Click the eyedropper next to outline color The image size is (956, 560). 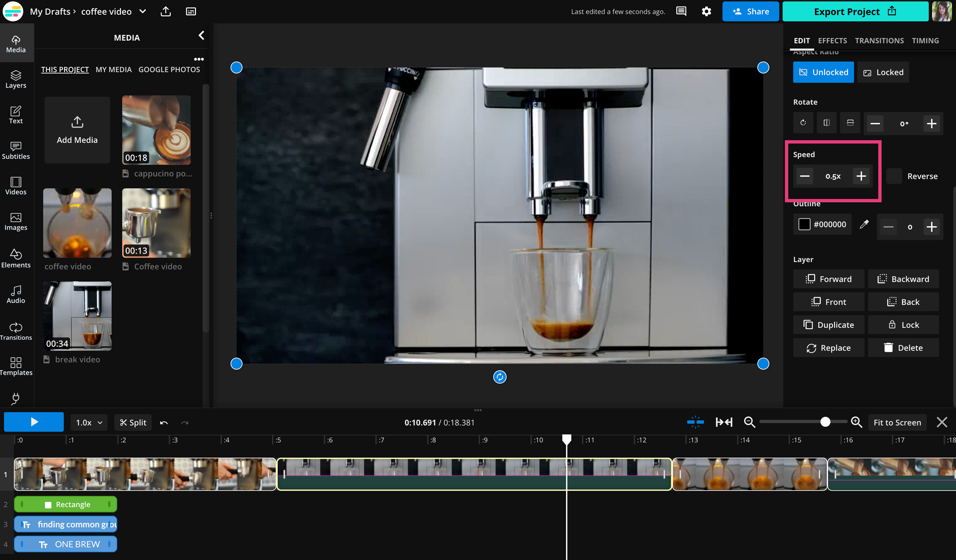pyautogui.click(x=864, y=224)
